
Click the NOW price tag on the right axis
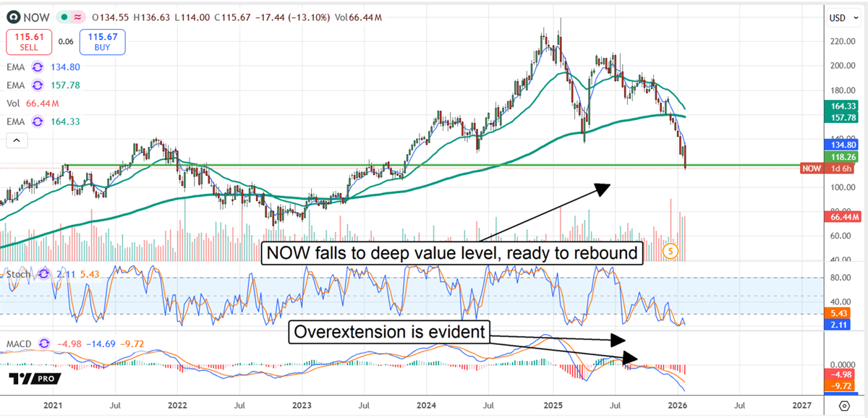pos(811,168)
